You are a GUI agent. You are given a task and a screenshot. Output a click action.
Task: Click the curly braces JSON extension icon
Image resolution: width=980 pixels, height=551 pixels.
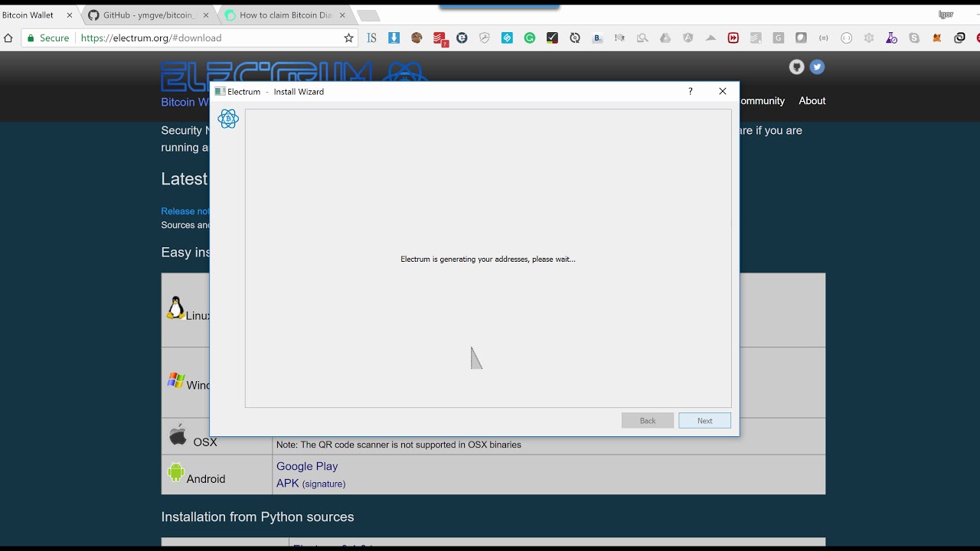[x=824, y=37]
